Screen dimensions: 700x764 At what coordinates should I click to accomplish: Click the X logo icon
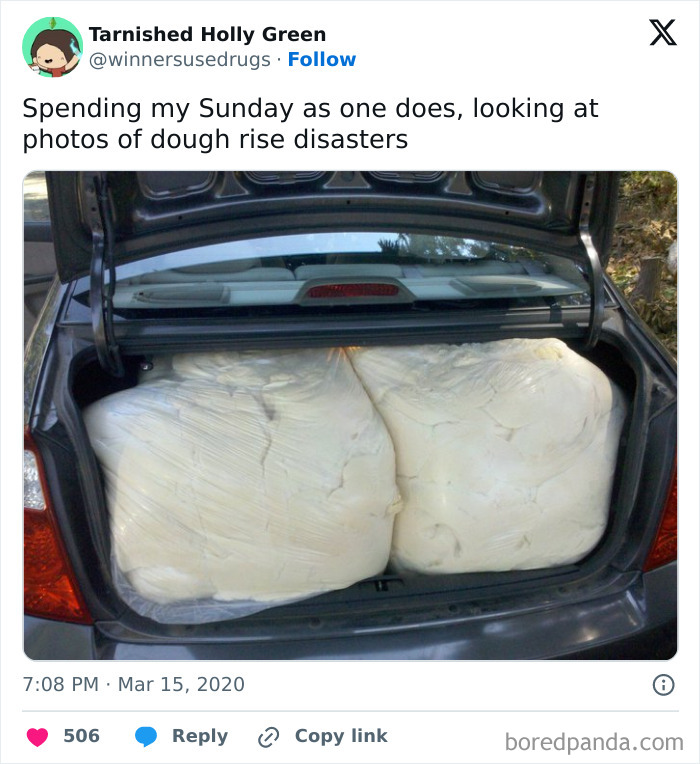[662, 33]
